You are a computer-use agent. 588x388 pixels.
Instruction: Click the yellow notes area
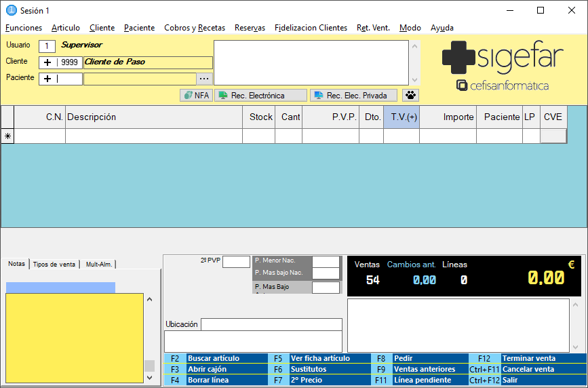(x=75, y=338)
